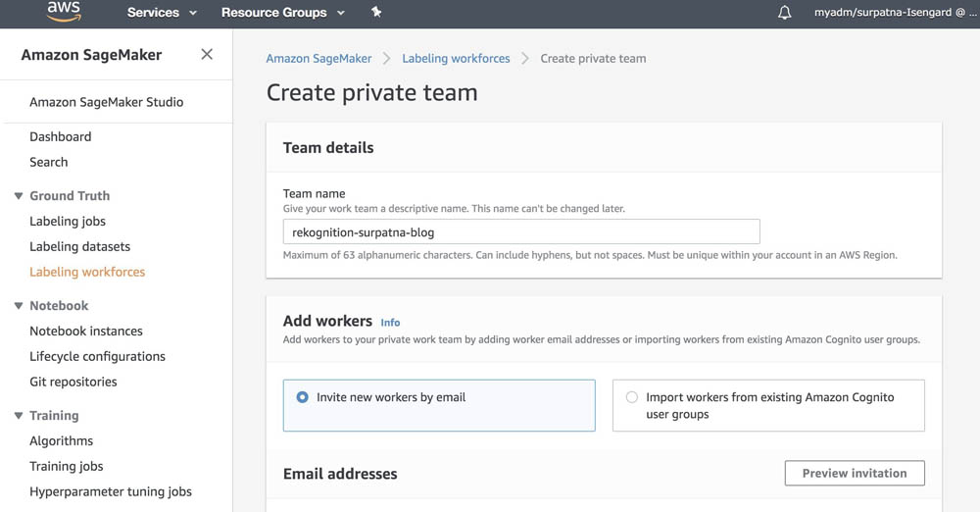Screen dimensions: 980x512
Task: Open Search in the sidebar
Action: (x=49, y=162)
